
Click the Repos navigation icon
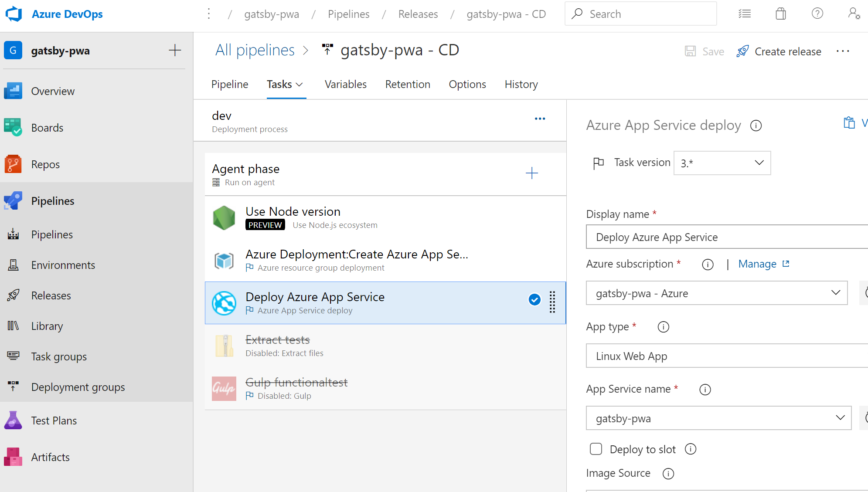(x=14, y=164)
